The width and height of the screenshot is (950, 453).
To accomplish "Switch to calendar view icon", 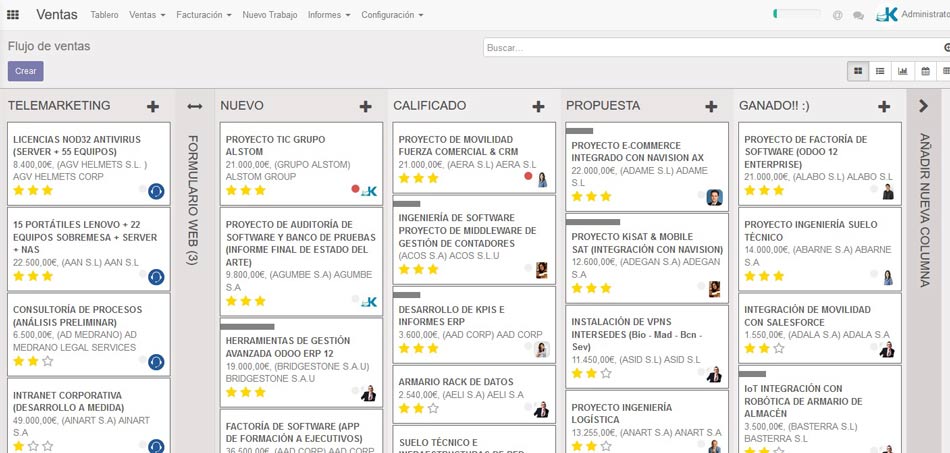I will pos(925,71).
